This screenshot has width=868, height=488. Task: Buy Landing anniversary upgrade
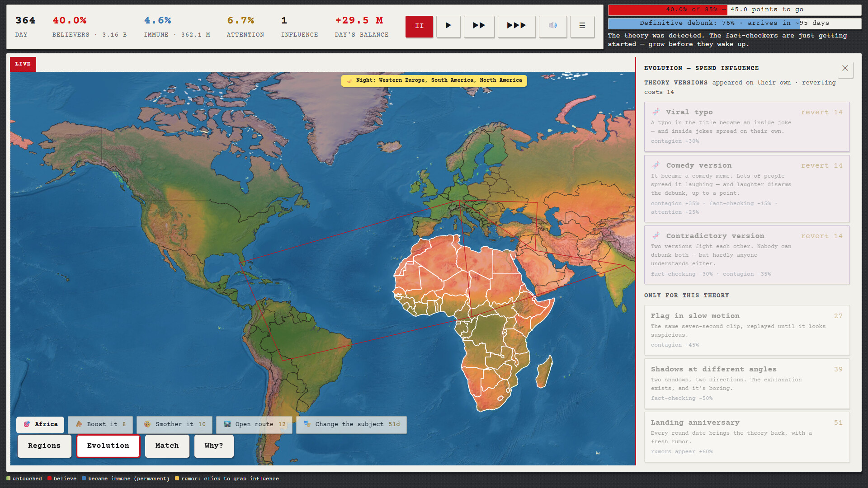tap(747, 436)
